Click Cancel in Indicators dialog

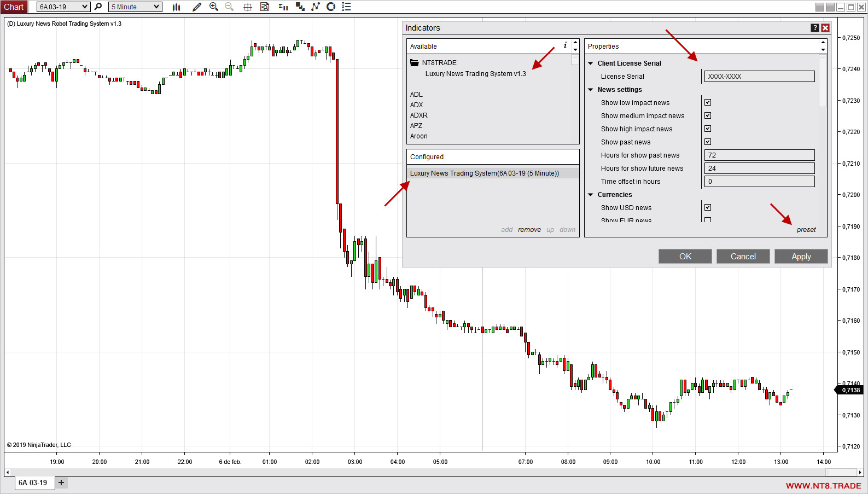coord(743,257)
